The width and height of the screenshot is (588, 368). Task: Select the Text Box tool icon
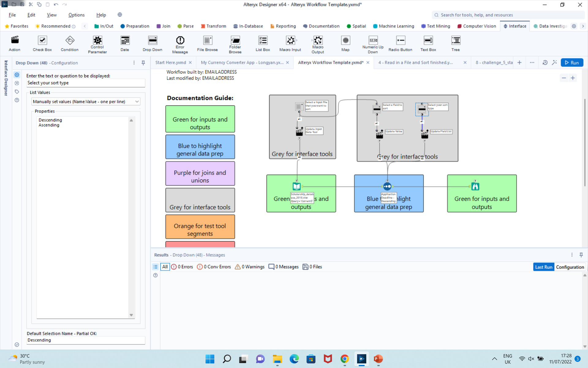[x=428, y=40]
